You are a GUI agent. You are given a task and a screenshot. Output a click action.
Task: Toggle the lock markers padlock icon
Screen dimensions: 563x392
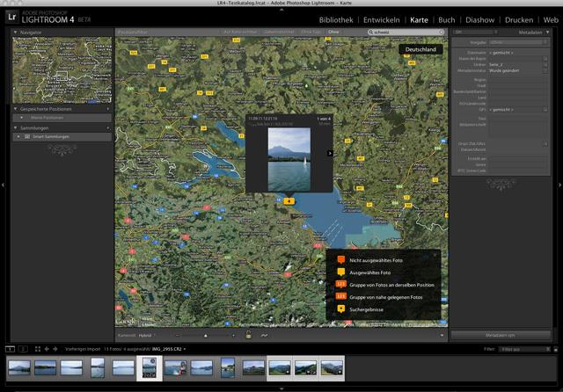coord(248,335)
